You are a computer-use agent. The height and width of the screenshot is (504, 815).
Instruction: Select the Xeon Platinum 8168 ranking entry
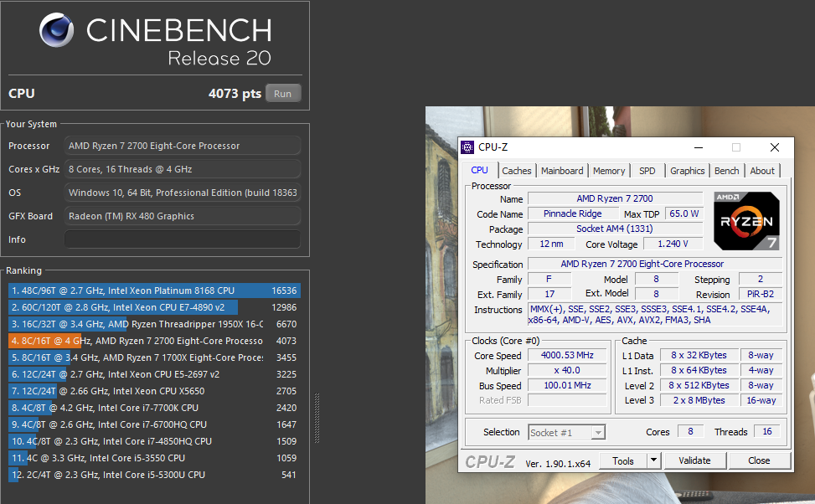coord(154,291)
